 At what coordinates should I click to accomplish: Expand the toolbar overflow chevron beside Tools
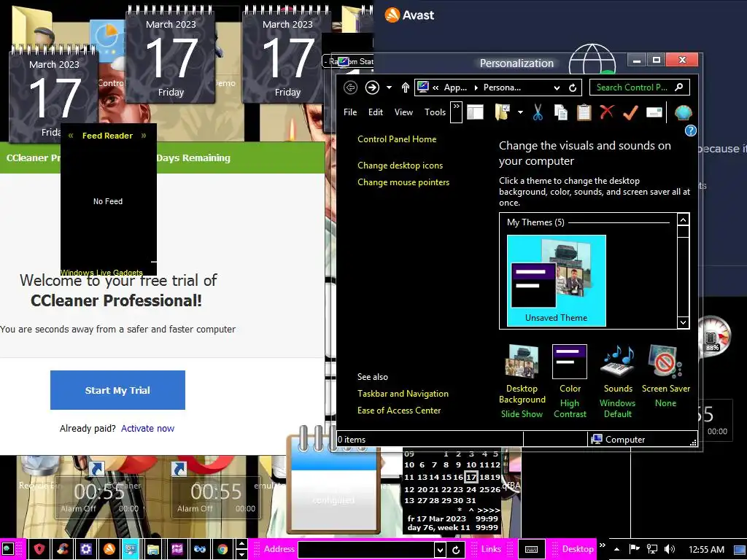tap(457, 112)
